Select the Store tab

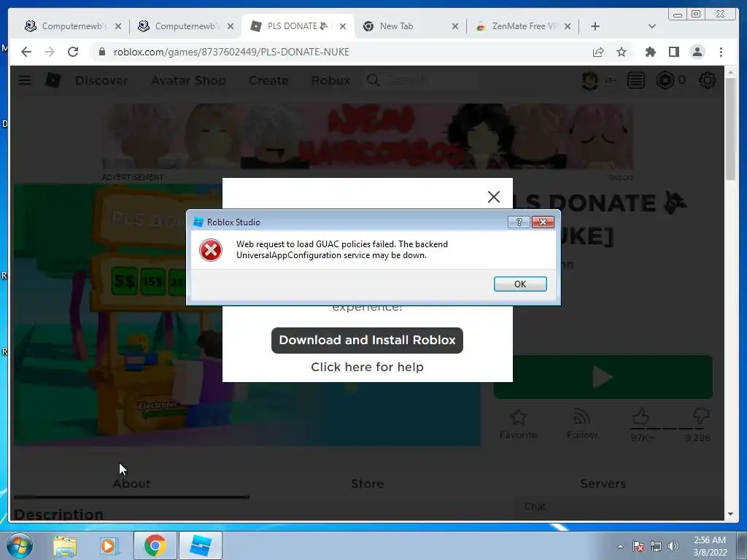pyautogui.click(x=368, y=484)
